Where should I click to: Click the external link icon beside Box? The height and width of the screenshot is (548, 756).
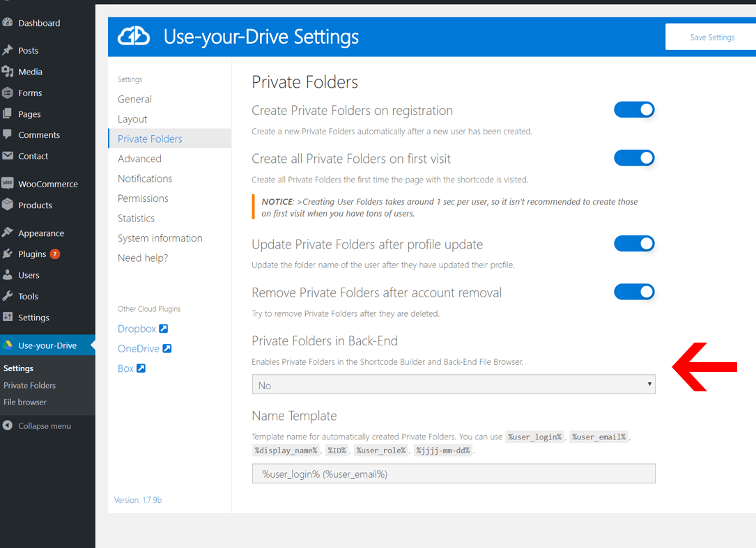coord(141,368)
